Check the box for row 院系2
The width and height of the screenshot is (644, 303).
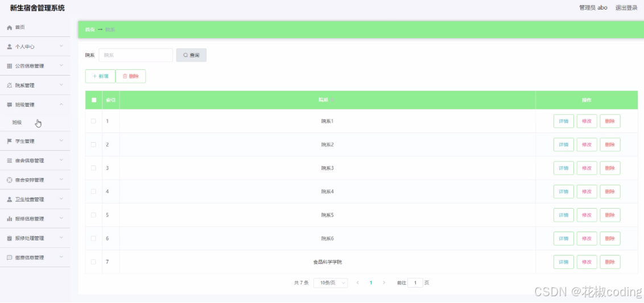[x=94, y=144]
